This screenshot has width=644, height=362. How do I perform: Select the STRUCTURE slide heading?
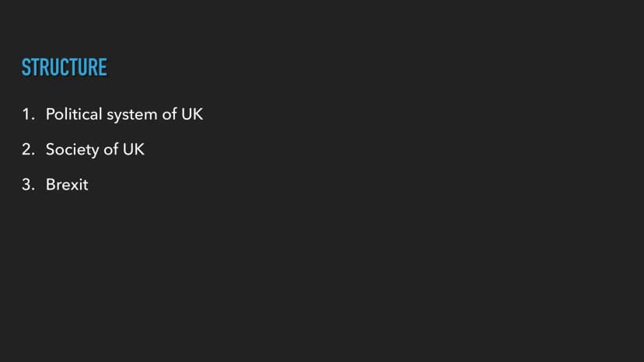click(64, 68)
